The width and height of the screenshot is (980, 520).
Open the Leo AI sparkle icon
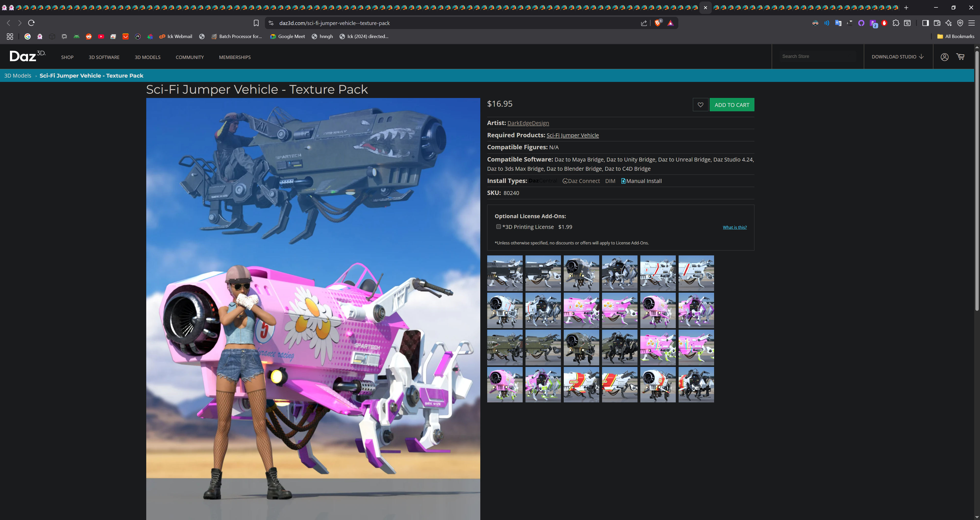coord(948,23)
